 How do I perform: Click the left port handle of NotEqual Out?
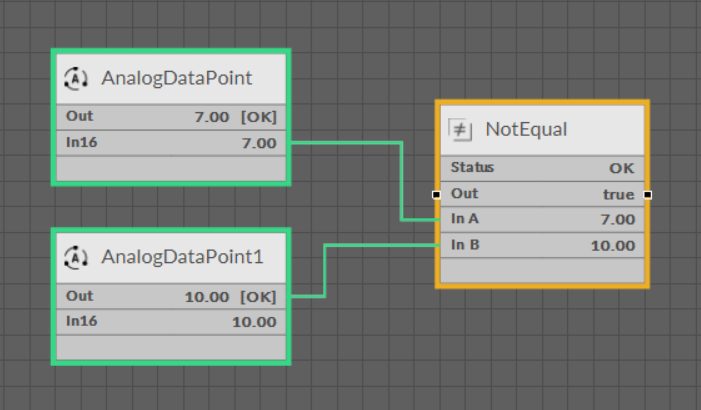click(437, 194)
